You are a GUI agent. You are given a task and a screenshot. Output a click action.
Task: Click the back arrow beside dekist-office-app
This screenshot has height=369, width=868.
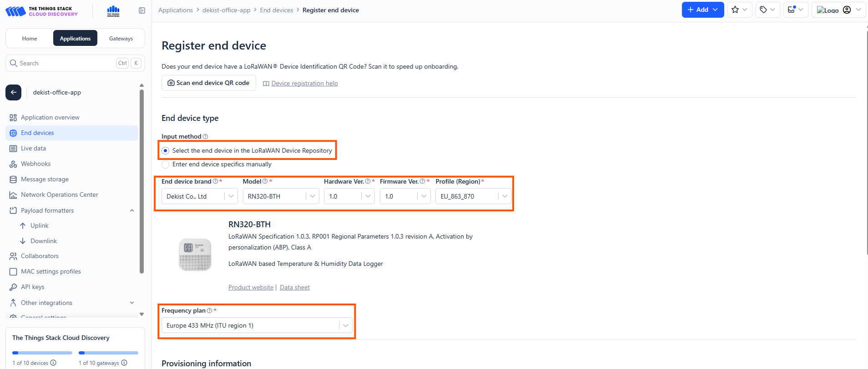(x=14, y=92)
